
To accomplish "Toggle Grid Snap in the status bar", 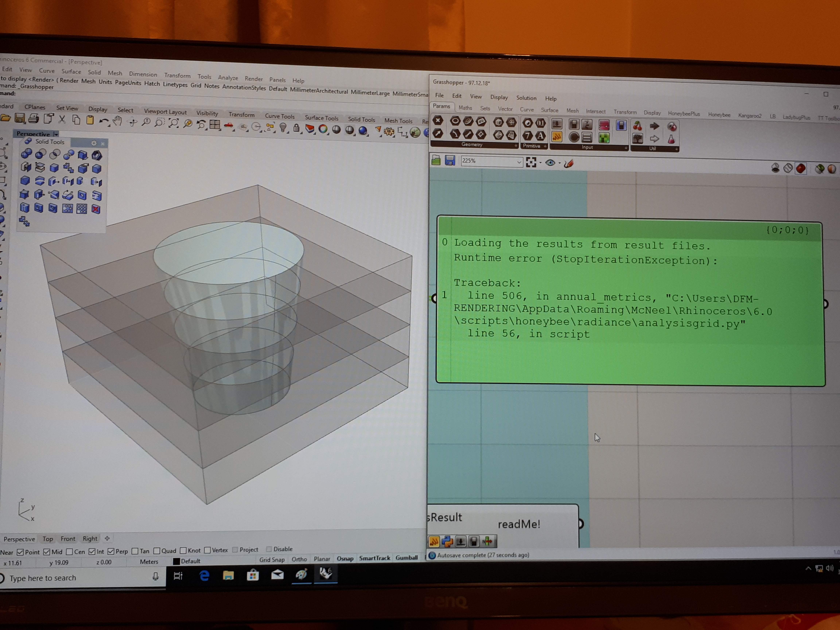I will click(272, 560).
